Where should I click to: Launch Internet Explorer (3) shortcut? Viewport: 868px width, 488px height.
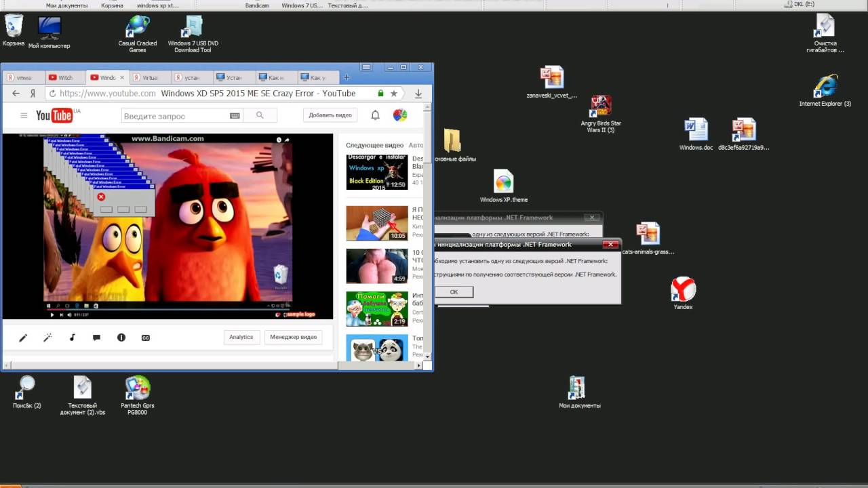pos(825,91)
